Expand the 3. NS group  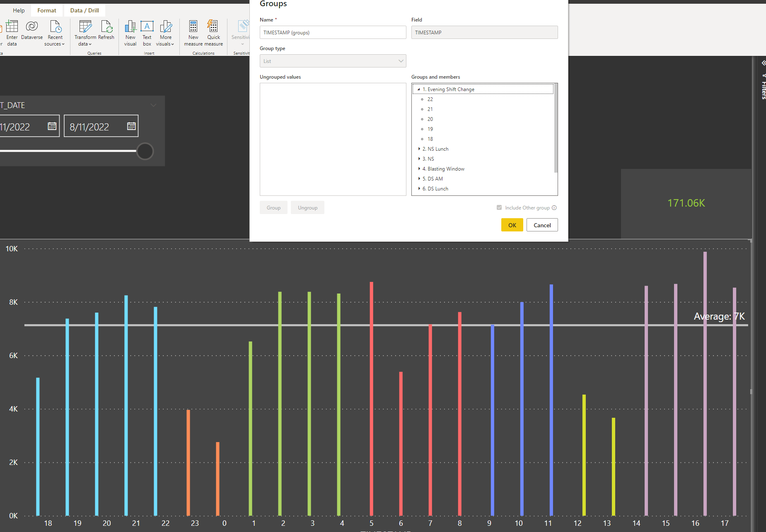point(419,159)
